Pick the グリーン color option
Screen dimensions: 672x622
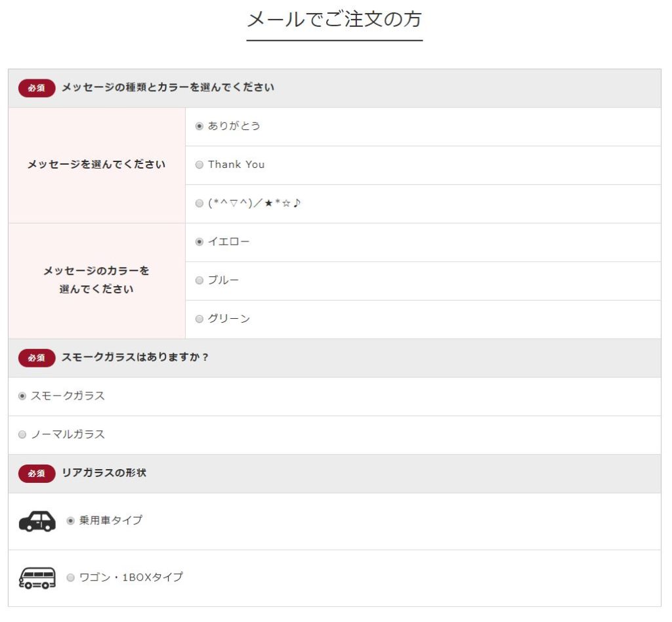(199, 320)
